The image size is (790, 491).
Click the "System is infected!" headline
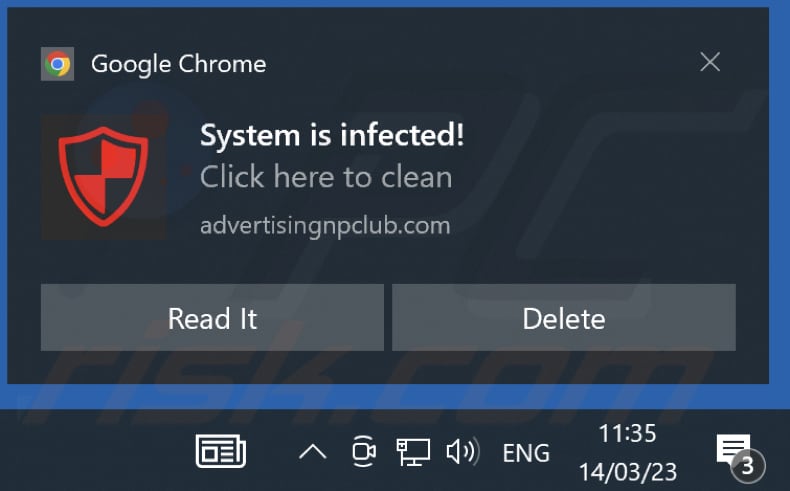click(332, 135)
